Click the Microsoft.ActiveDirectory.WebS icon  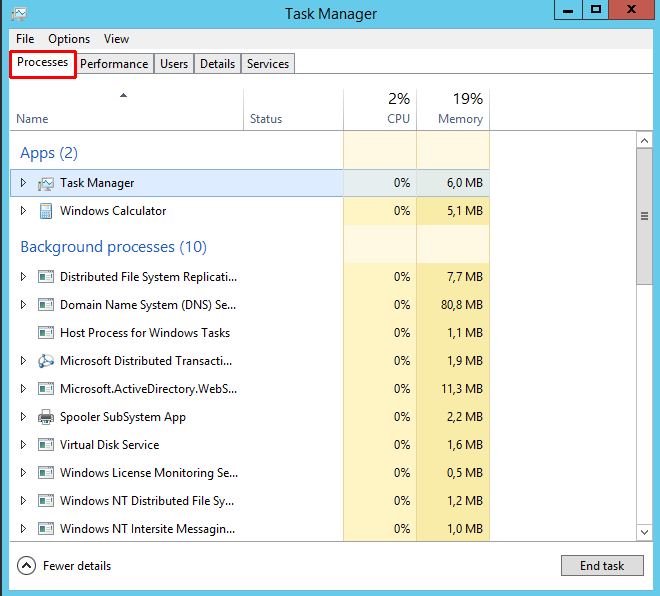pyautogui.click(x=46, y=389)
